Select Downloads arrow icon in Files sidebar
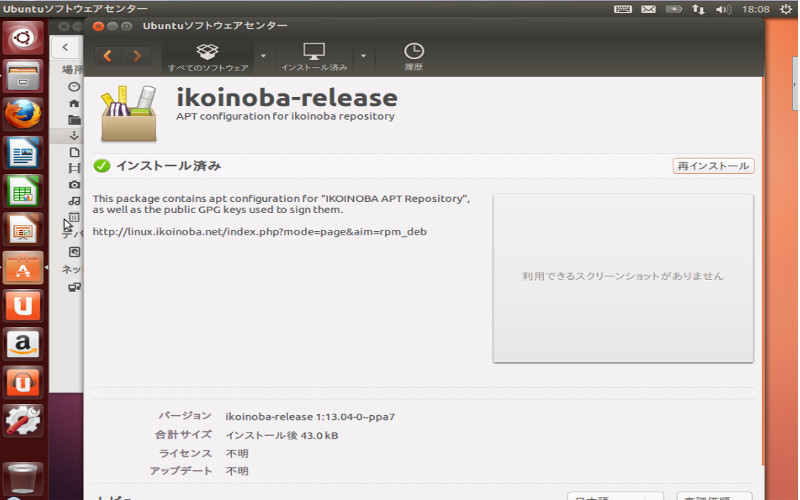The height and width of the screenshot is (500, 800). point(74,135)
